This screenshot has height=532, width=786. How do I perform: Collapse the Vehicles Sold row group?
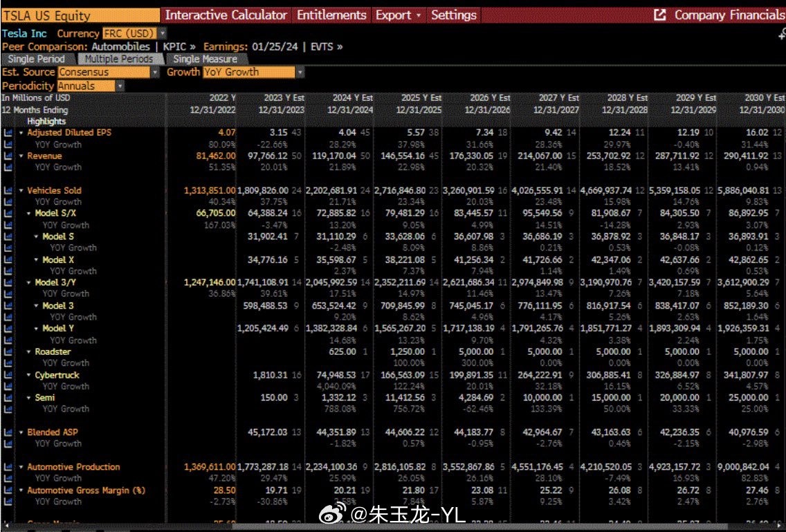21,190
